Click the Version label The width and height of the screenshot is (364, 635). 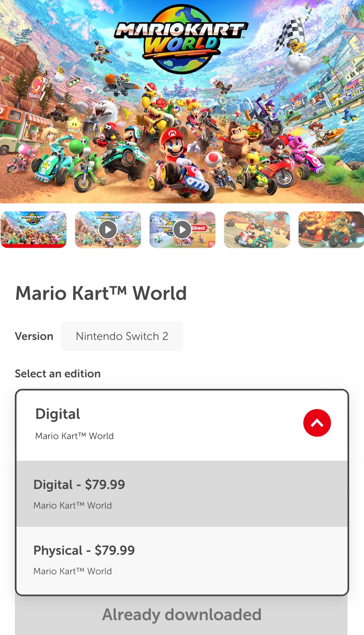tap(34, 336)
